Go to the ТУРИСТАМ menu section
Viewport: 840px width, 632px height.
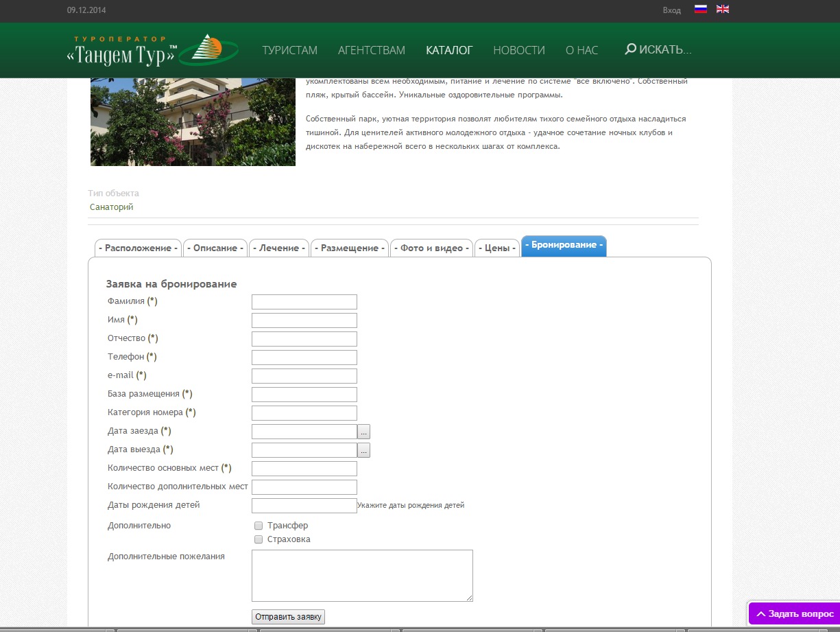tap(289, 50)
